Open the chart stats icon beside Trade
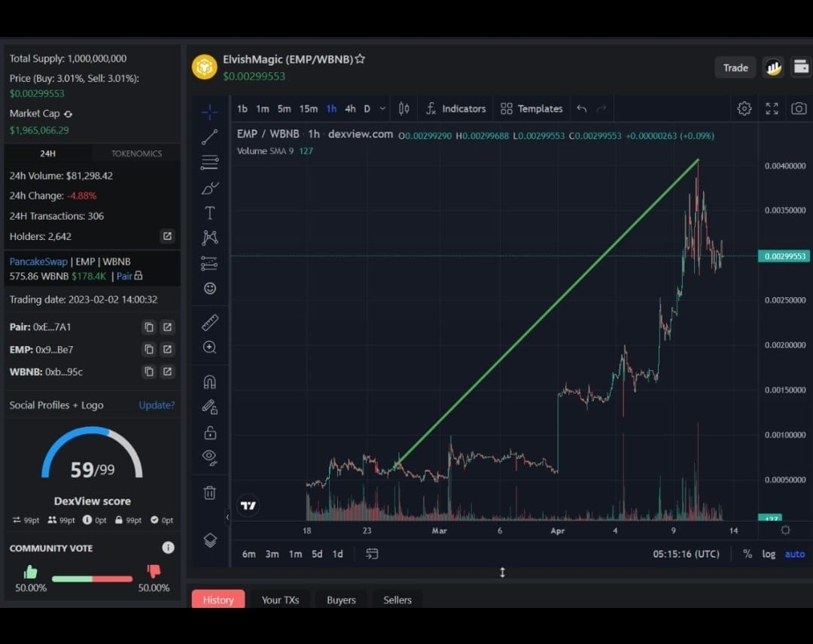The width and height of the screenshot is (813, 644). (773, 68)
